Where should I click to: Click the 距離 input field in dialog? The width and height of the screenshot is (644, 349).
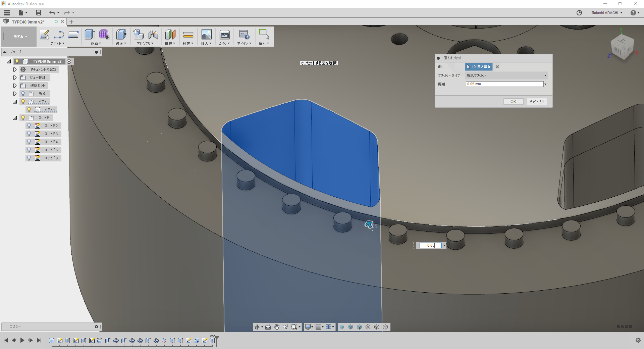click(504, 84)
